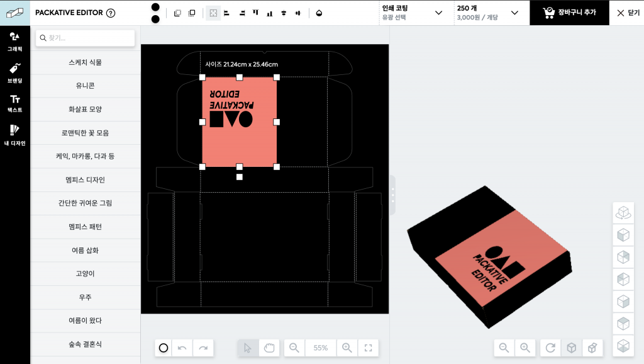Viewport: 644px width, 364px height.
Task: Select cube view with top face shaded
Action: (623, 324)
